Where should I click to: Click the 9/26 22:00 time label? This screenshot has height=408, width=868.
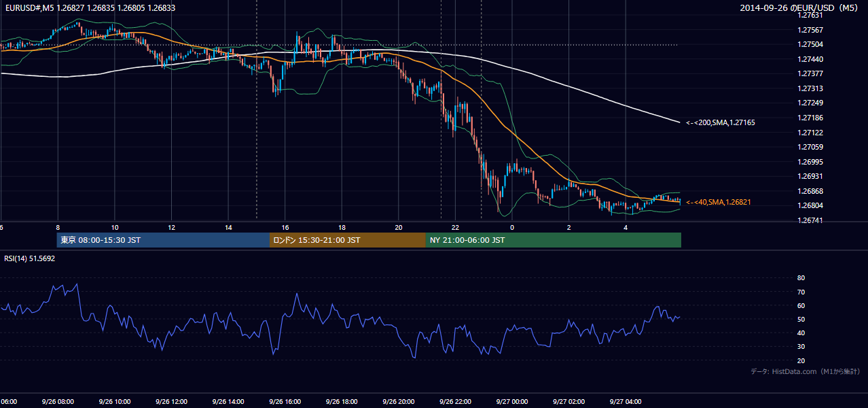(455, 401)
